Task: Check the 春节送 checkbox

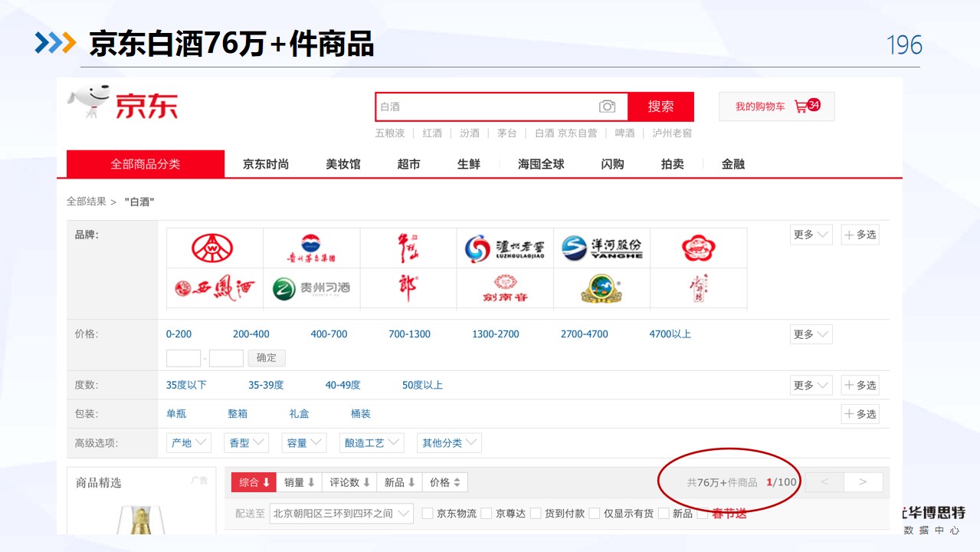Action: [703, 514]
